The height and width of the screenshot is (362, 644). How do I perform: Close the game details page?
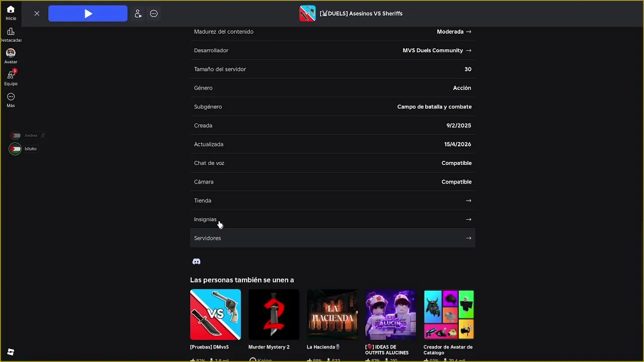[37, 14]
